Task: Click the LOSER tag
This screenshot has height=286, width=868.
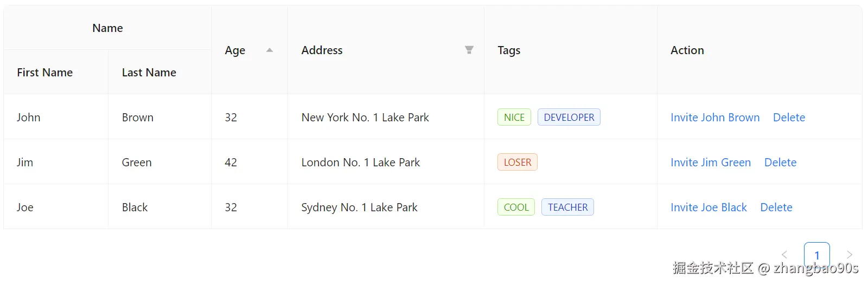Action: pos(517,162)
